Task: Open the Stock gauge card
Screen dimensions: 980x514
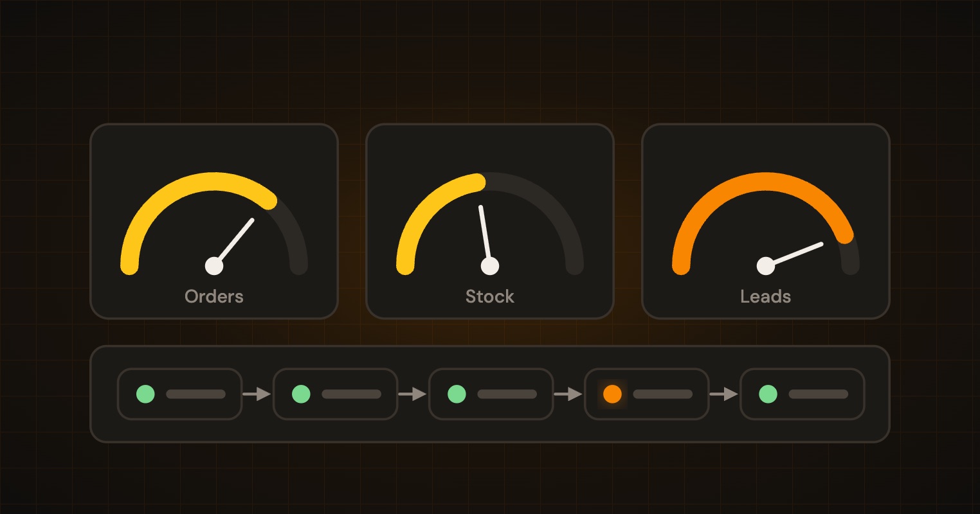Action: tap(490, 221)
